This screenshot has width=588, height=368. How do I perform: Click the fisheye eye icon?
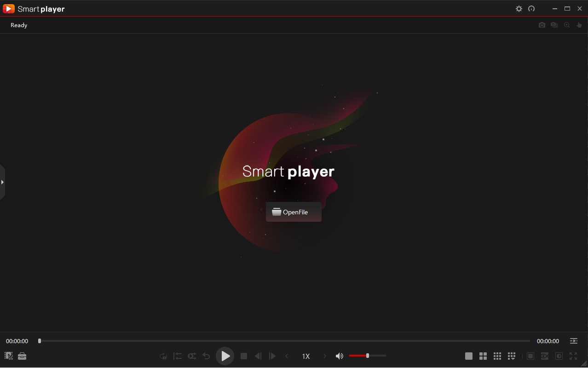[x=545, y=356]
